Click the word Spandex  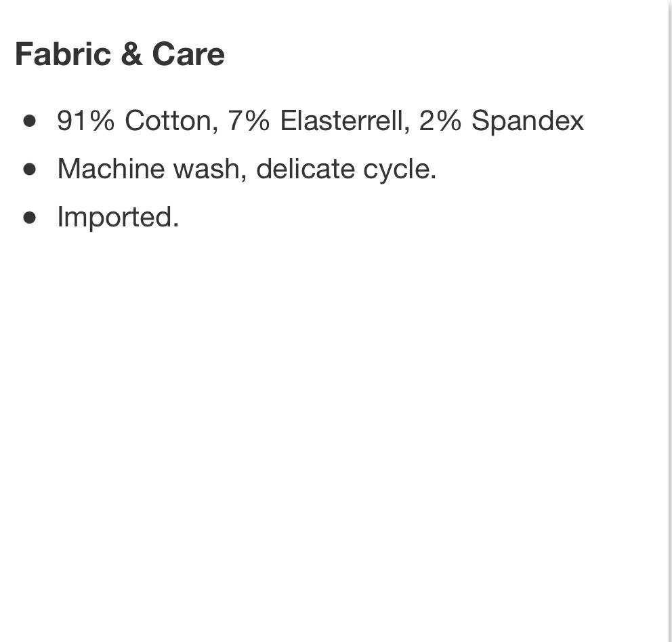pos(528,121)
